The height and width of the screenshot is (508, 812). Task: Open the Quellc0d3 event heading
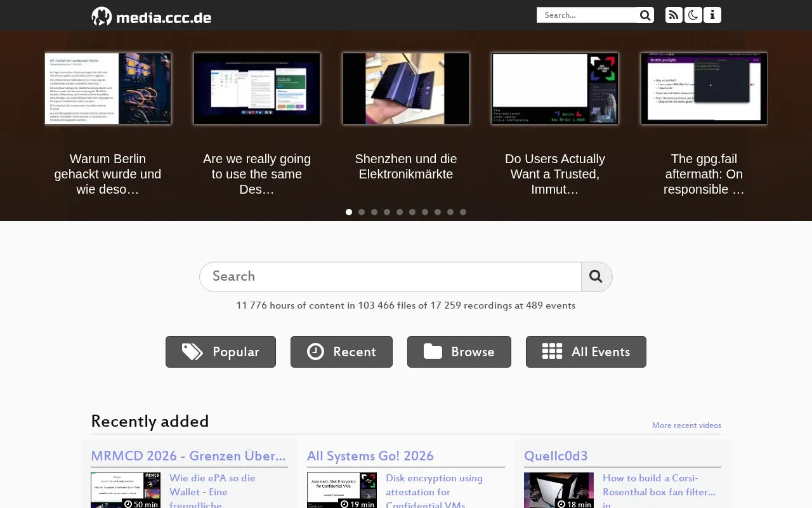[x=556, y=456]
